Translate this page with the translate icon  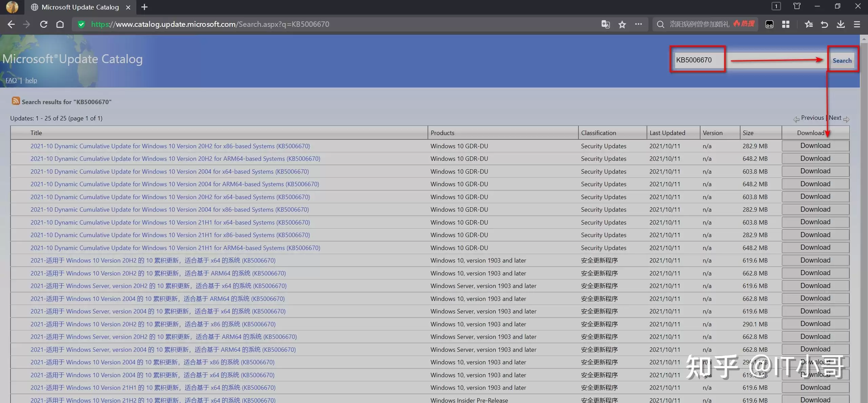(606, 24)
